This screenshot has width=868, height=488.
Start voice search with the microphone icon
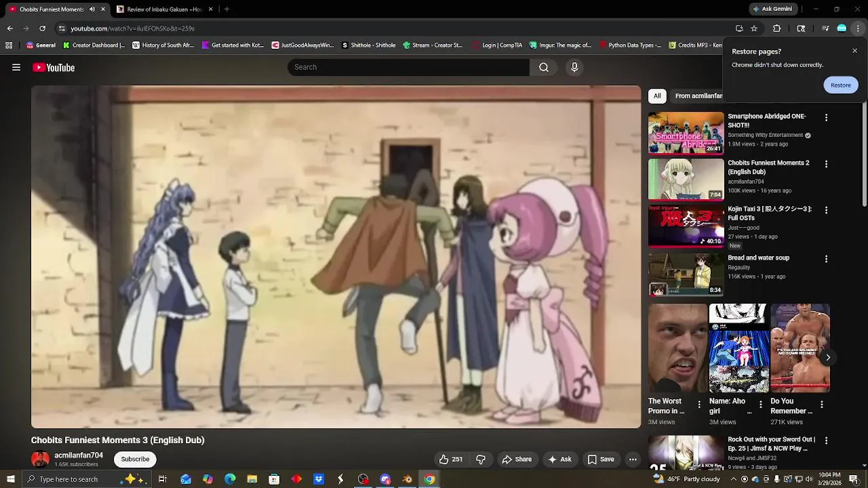click(x=574, y=67)
